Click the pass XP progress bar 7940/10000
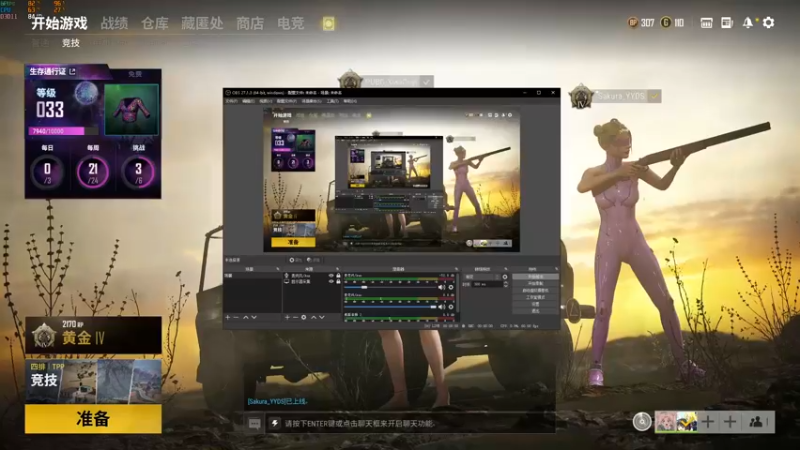800x450 pixels. pos(63,131)
